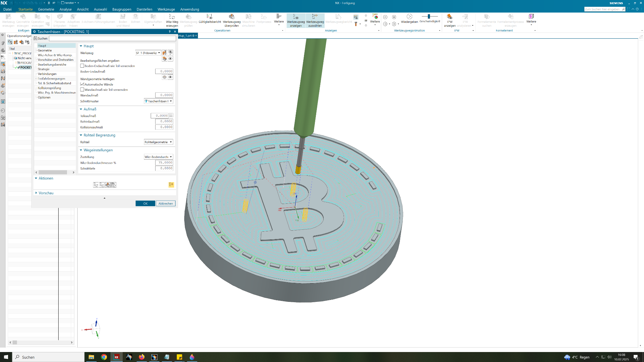Viewport: 644px width, 362px height.
Task: Open the Rohteil Rohteilgeometrie dropdown
Action: pyautogui.click(x=158, y=142)
